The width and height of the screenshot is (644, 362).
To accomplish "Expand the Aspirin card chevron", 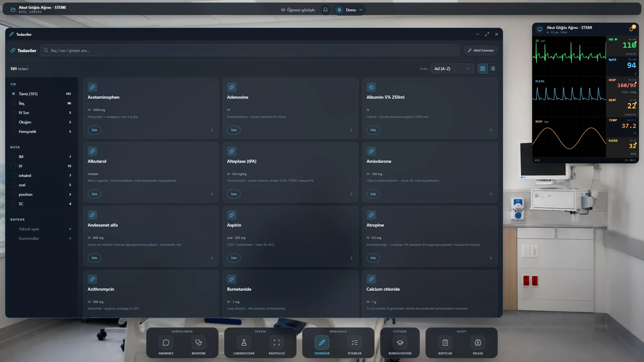I will [x=351, y=258].
